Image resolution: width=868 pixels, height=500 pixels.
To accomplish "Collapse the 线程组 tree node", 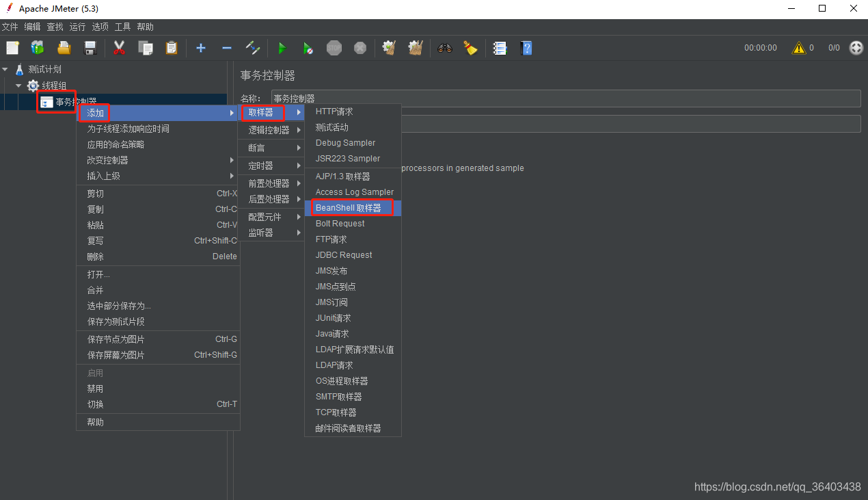I will pos(19,85).
